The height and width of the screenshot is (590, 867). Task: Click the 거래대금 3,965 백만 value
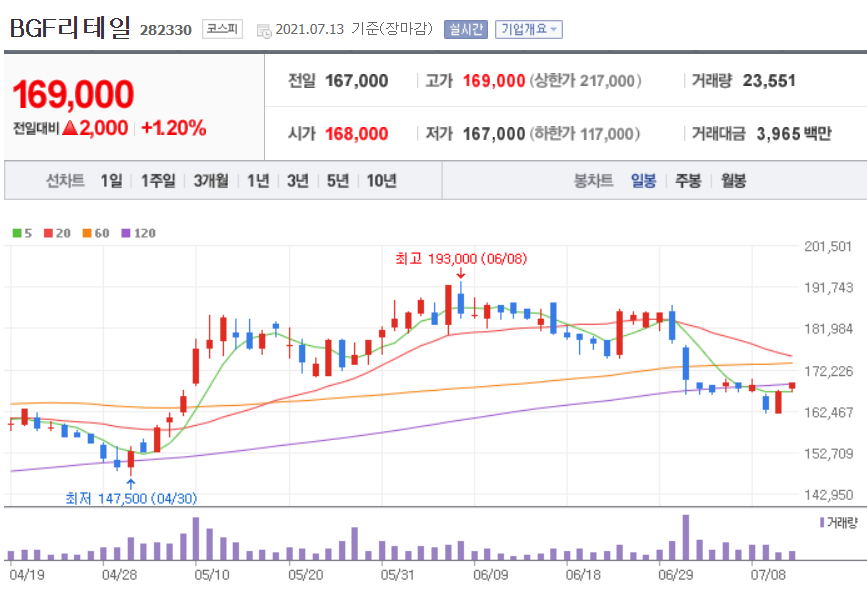tap(794, 134)
